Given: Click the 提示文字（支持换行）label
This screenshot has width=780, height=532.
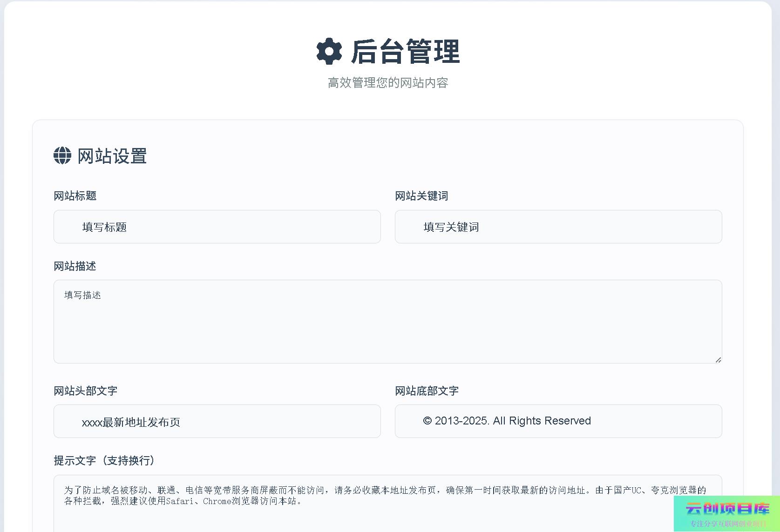Looking at the screenshot, I should 105,461.
